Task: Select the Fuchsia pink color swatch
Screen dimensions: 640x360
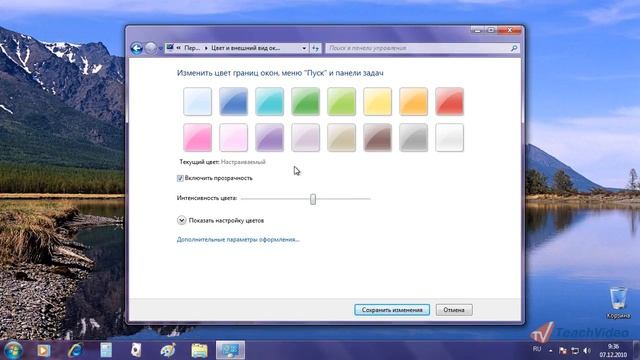Action: 198,138
